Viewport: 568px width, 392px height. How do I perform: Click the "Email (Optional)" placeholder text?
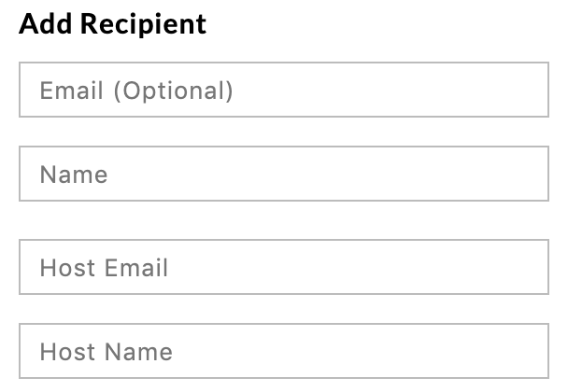pos(136,91)
